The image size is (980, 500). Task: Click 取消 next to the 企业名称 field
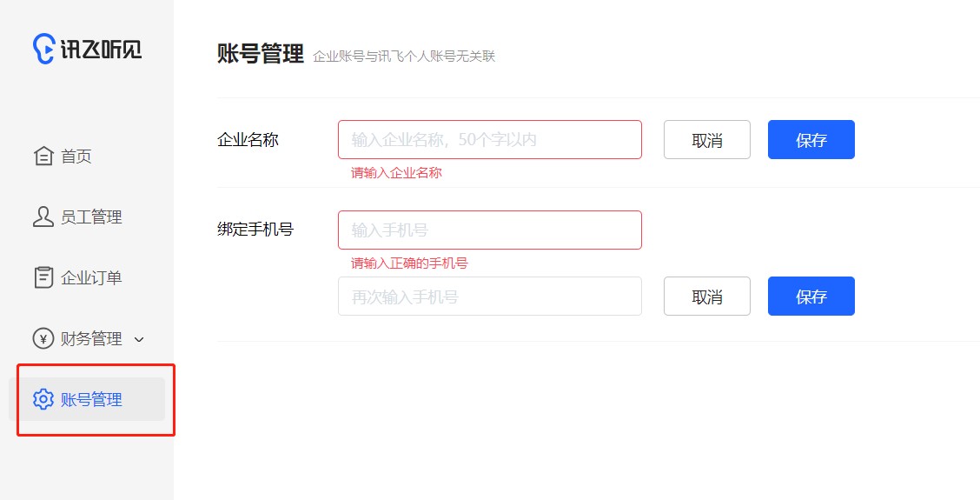707,139
